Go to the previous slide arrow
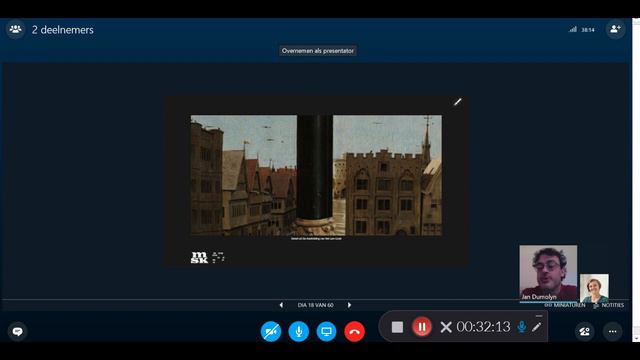Viewport: 640px width, 360px height. click(x=281, y=305)
